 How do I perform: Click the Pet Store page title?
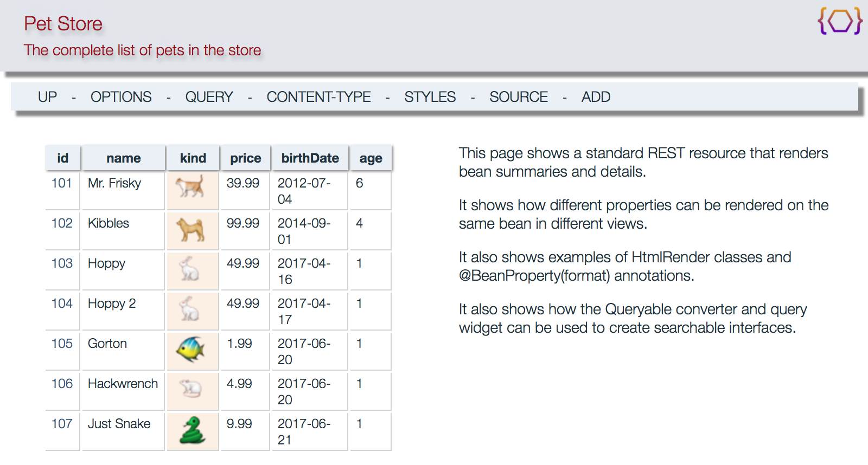[x=63, y=24]
